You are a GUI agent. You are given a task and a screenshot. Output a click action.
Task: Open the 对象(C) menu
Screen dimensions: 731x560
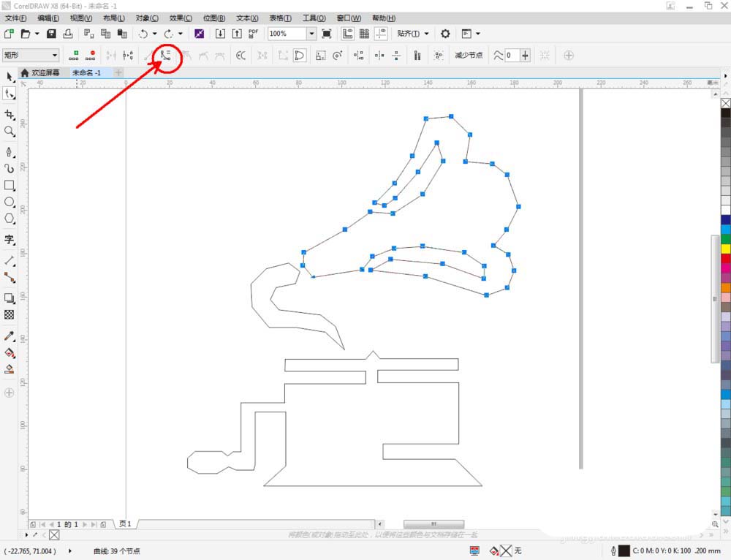click(x=147, y=18)
